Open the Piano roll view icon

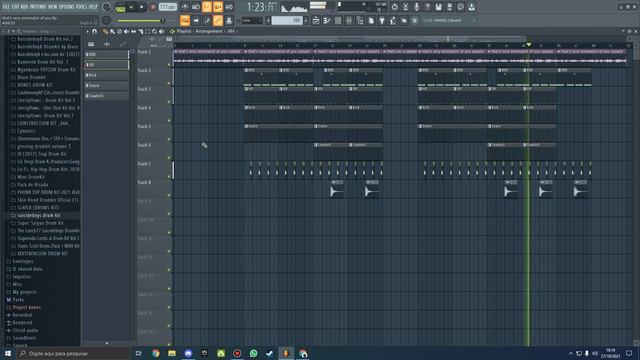327,20
